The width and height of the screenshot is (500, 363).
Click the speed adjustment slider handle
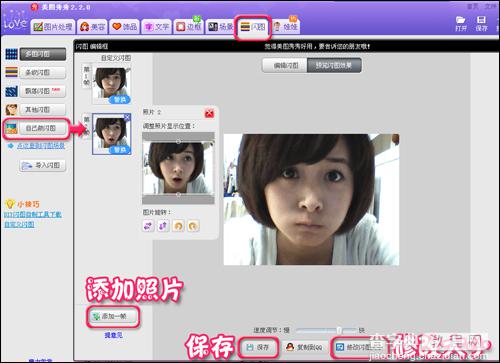coord(339,330)
